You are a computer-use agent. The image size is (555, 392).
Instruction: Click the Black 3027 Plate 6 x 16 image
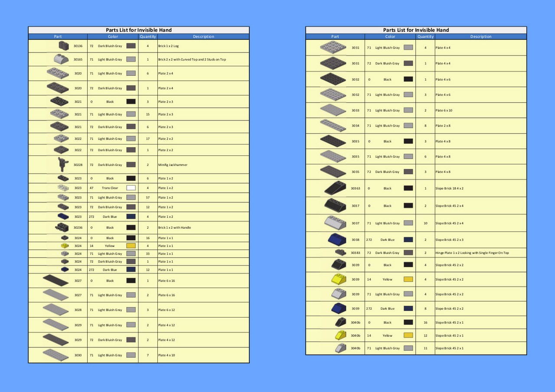tap(56, 281)
